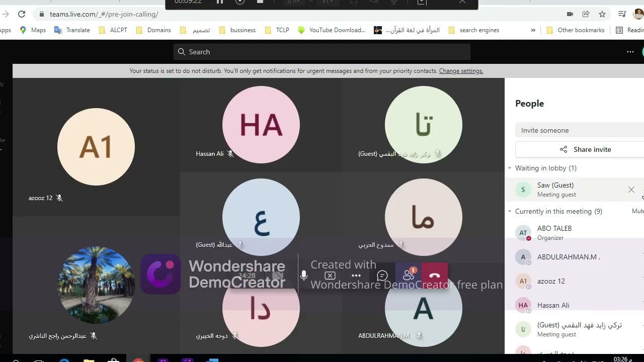The image size is (644, 362).
Task: Click the share page icon in address bar
Action: [586, 14]
